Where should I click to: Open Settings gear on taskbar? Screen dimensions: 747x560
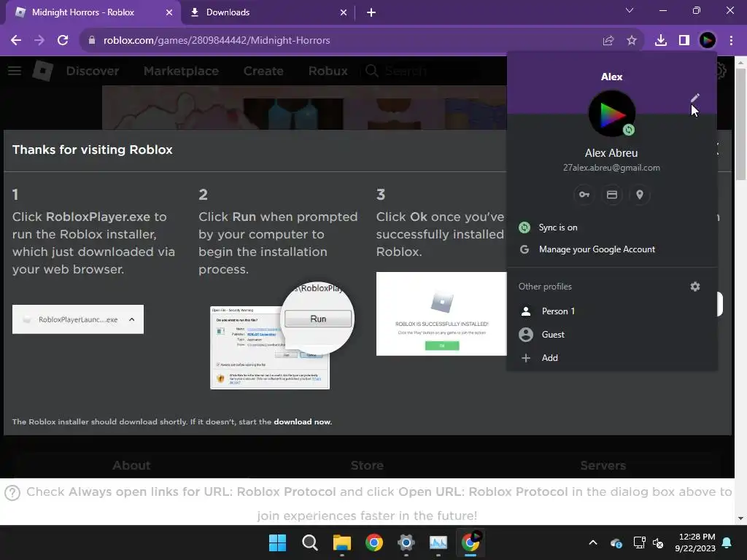coord(406,542)
